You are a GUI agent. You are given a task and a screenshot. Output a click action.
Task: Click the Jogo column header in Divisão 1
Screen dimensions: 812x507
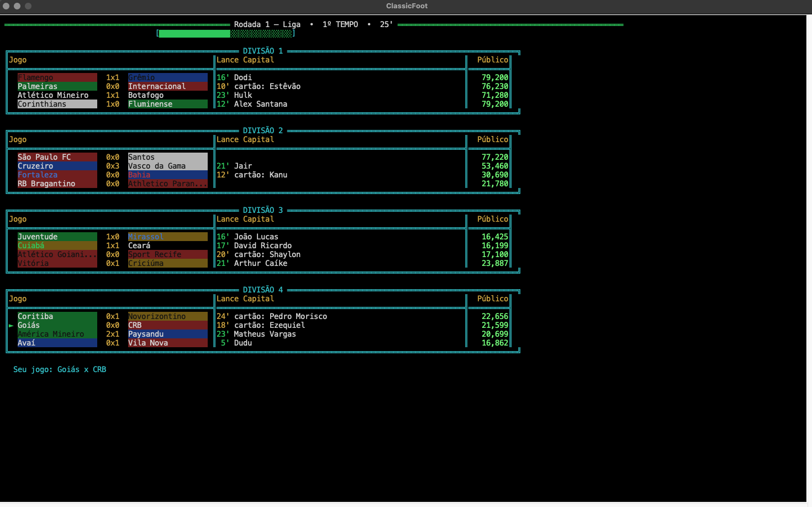click(x=18, y=60)
